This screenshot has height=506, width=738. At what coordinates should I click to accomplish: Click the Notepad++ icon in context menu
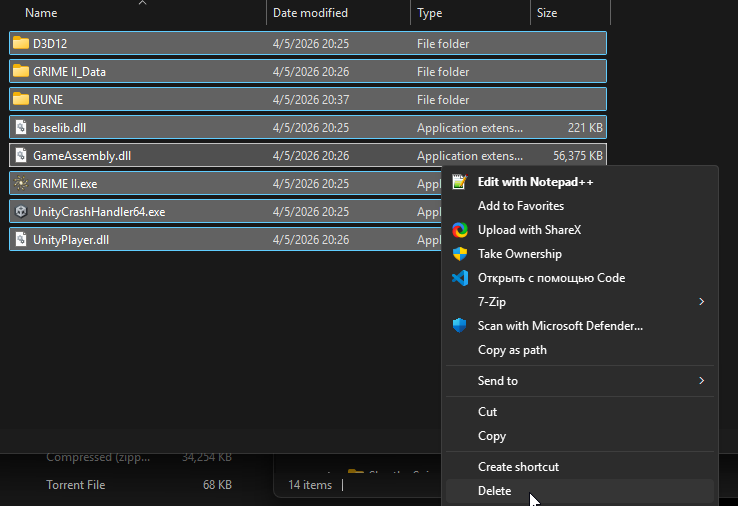click(x=460, y=182)
